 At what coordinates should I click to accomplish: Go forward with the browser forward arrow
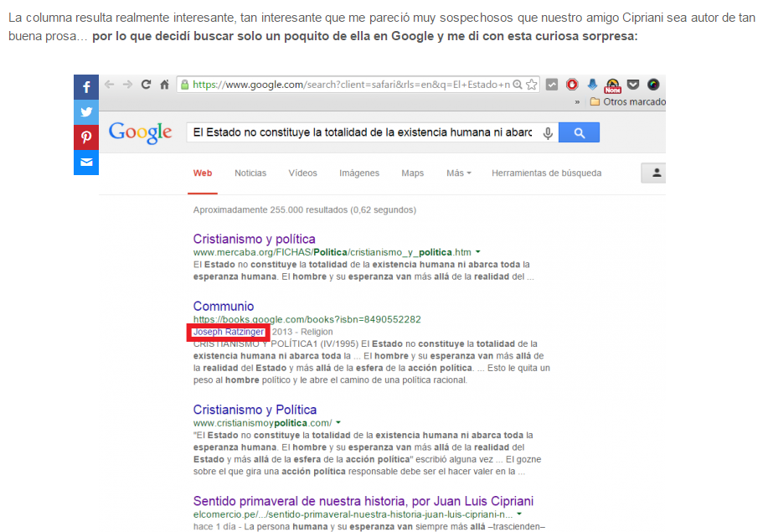(x=127, y=85)
